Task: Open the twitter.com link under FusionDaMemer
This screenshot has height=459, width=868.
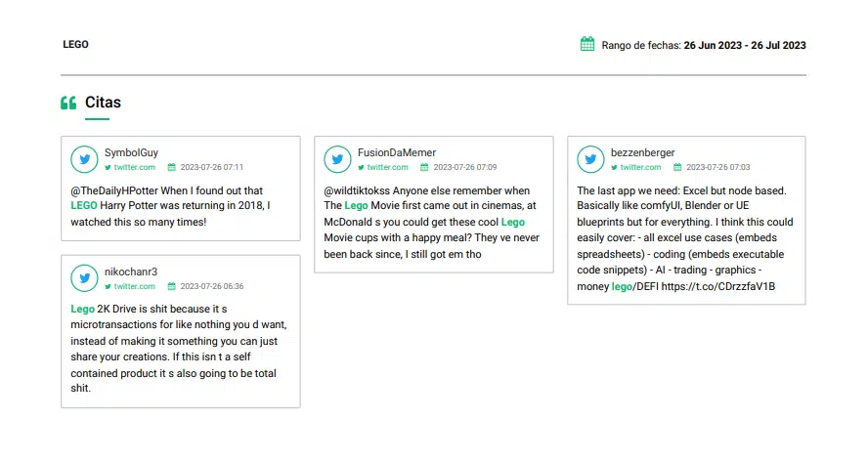Action: [387, 167]
